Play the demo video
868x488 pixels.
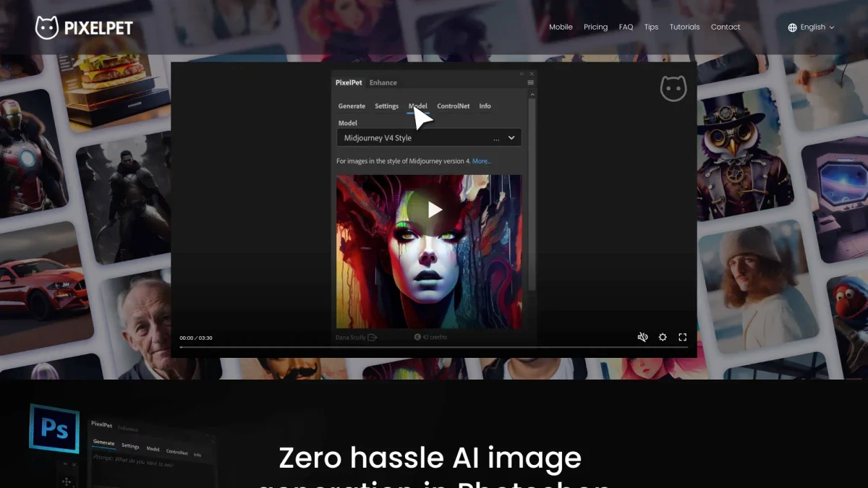click(x=434, y=210)
